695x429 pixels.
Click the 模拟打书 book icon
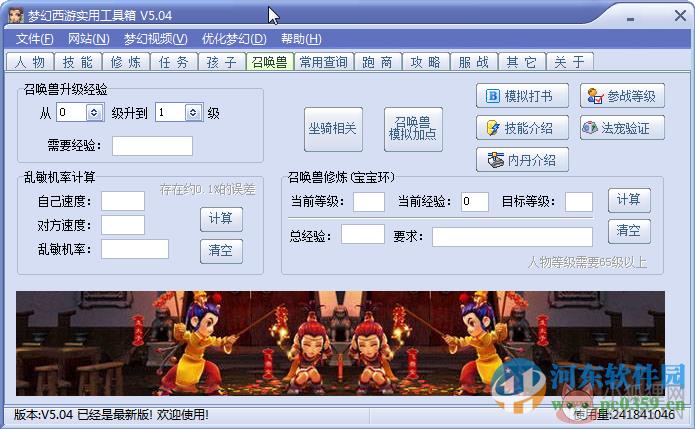point(492,96)
